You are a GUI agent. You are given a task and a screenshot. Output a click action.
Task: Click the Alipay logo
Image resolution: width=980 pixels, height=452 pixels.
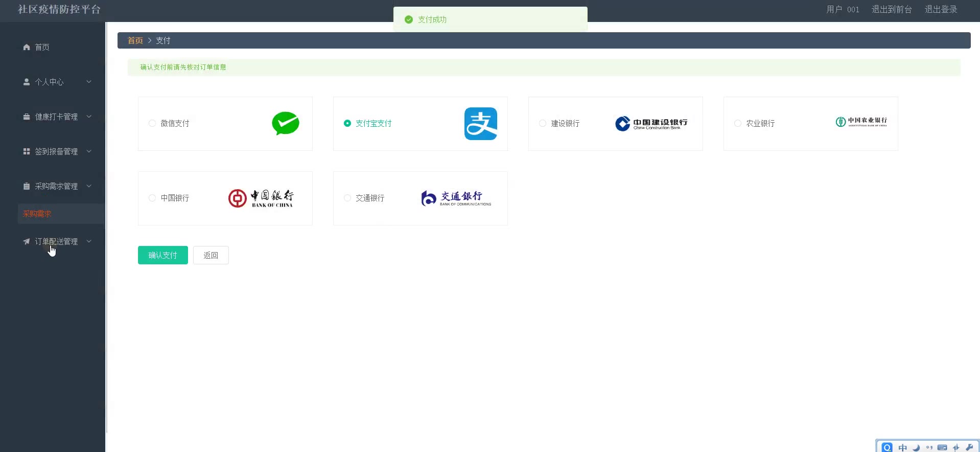click(481, 124)
